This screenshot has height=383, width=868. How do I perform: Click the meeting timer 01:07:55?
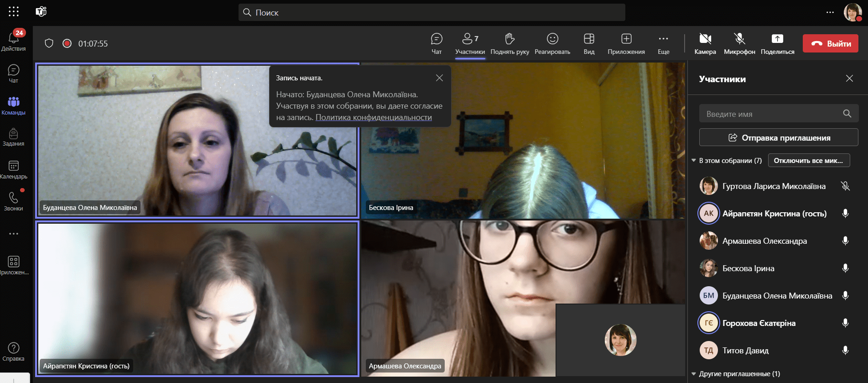93,44
